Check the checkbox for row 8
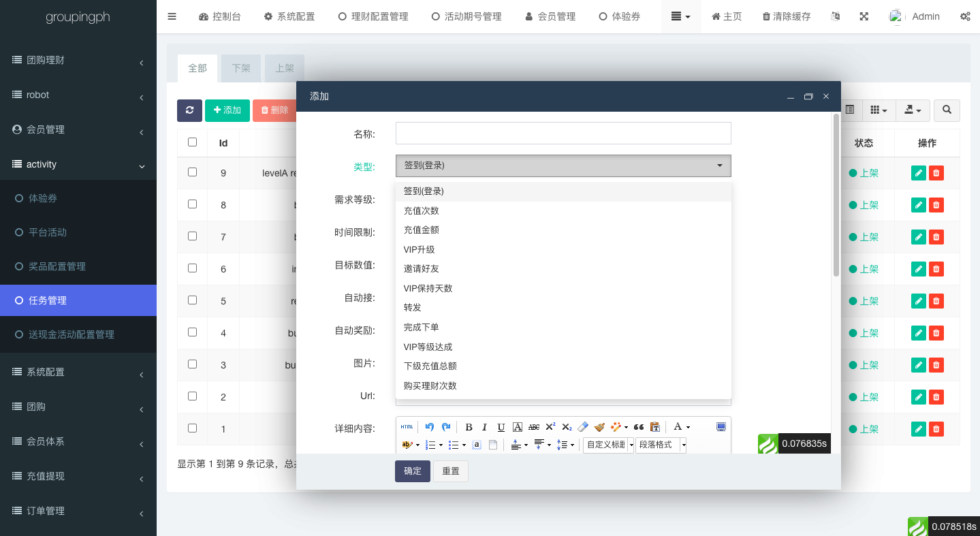980x536 pixels. (192, 204)
